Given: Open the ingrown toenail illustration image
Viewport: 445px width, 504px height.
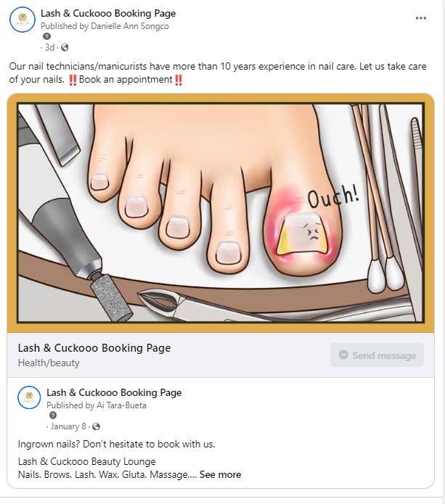Looking at the screenshot, I should point(221,212).
